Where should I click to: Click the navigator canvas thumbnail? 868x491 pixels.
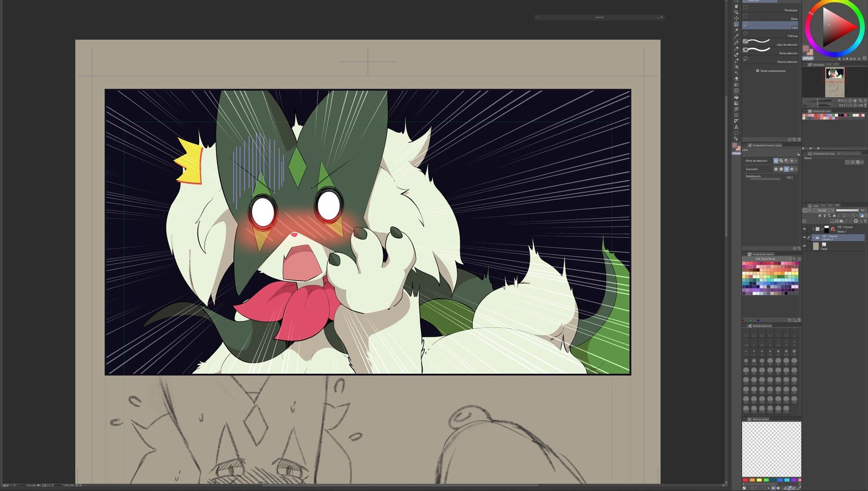pyautogui.click(x=834, y=82)
